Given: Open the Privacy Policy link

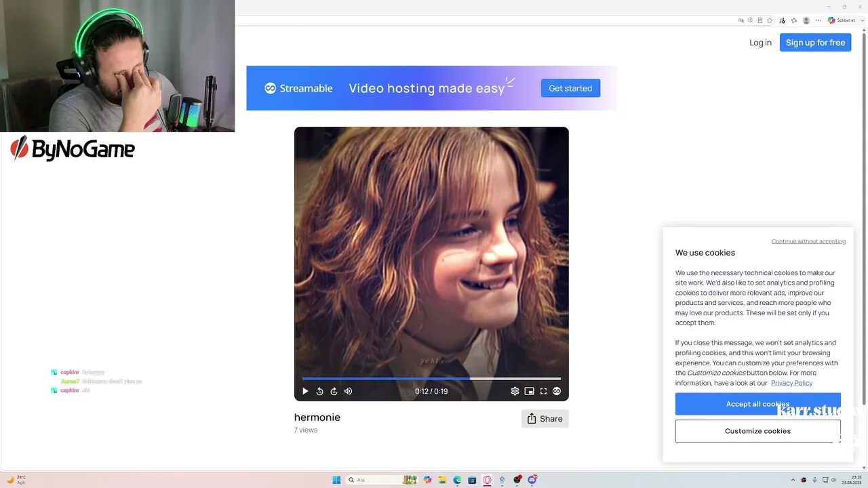Looking at the screenshot, I should coord(791,383).
